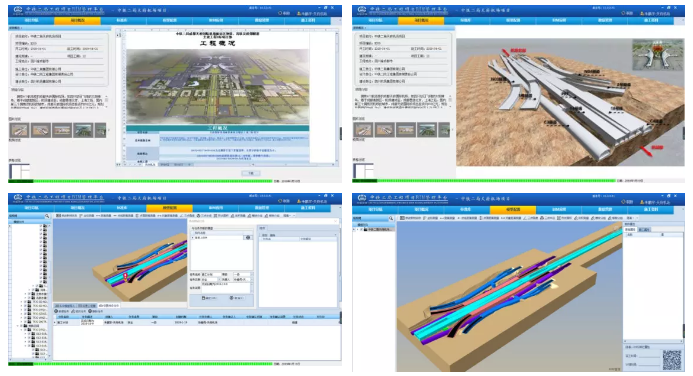Image resolution: width=693 pixels, height=376 pixels.
Task: Close the dialog in the bottom-left window
Action: [x=336, y=221]
